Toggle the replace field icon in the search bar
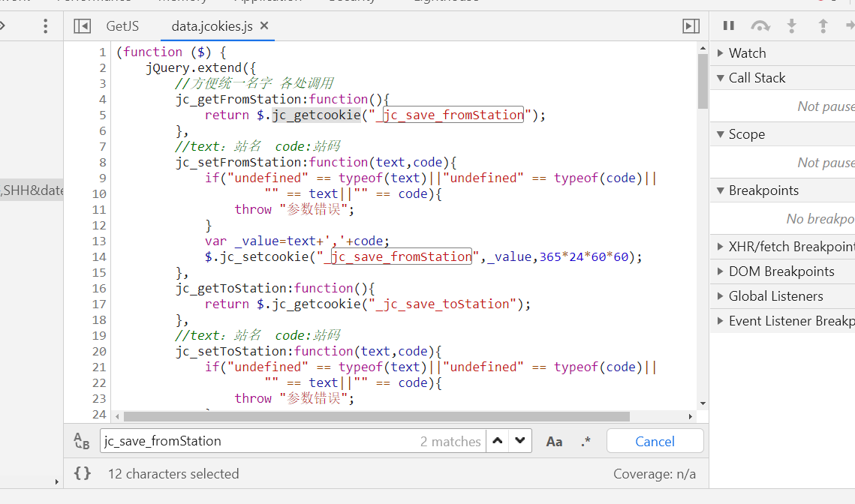The width and height of the screenshot is (855, 504). coord(82,441)
